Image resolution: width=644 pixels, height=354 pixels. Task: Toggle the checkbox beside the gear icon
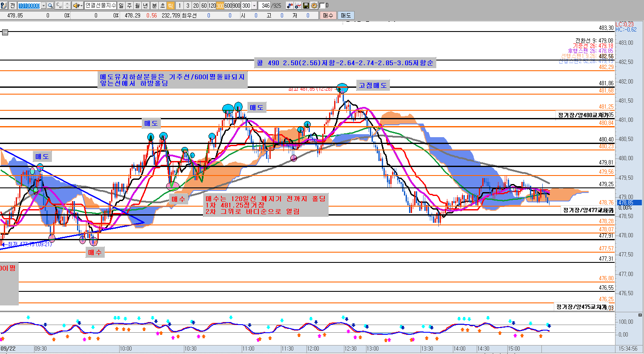[x=322, y=6]
